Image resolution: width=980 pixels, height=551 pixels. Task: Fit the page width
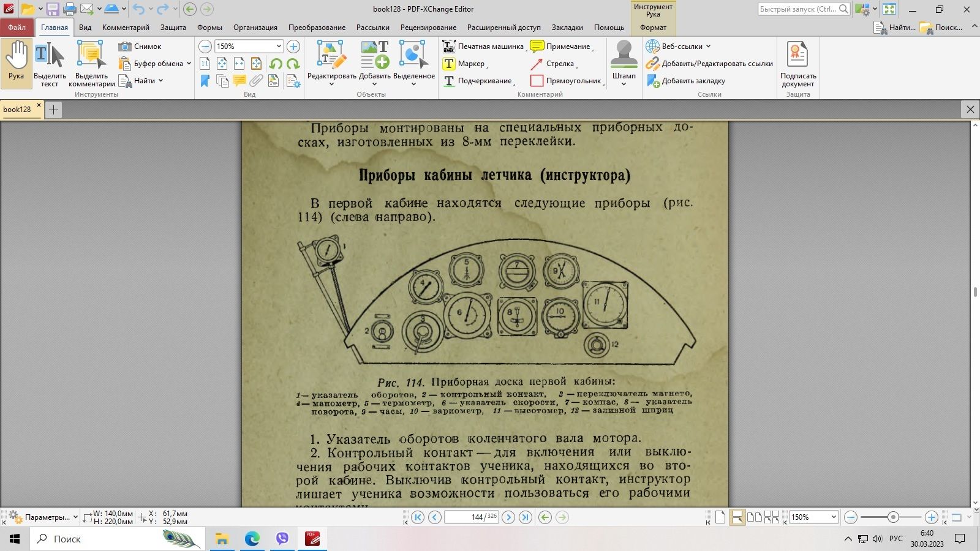pyautogui.click(x=239, y=64)
